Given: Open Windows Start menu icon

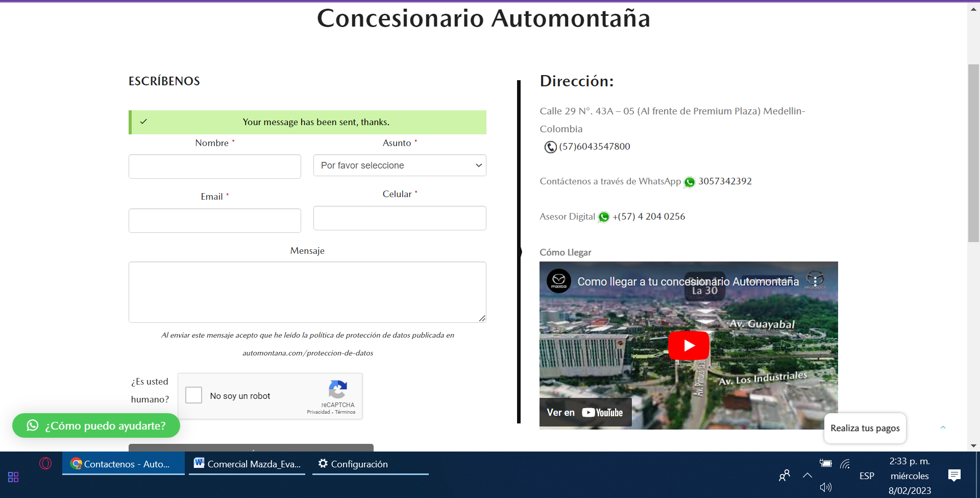Looking at the screenshot, I should point(13,477).
